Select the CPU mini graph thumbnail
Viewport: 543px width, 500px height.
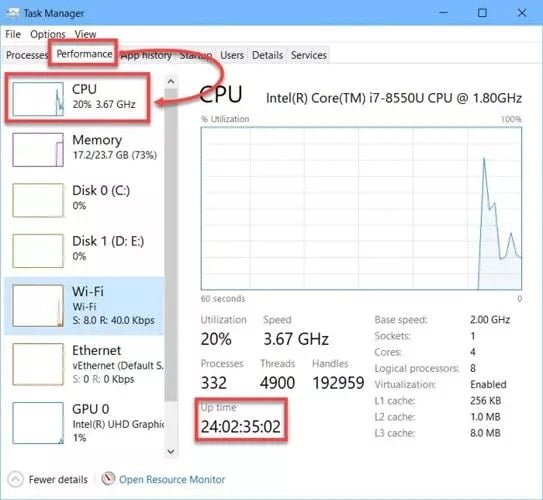coord(38,99)
